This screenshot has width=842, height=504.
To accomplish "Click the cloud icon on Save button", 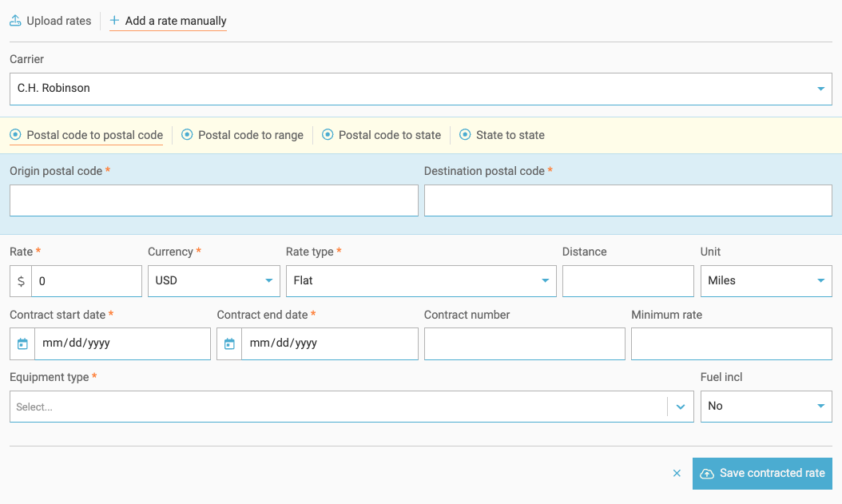I will (x=707, y=474).
